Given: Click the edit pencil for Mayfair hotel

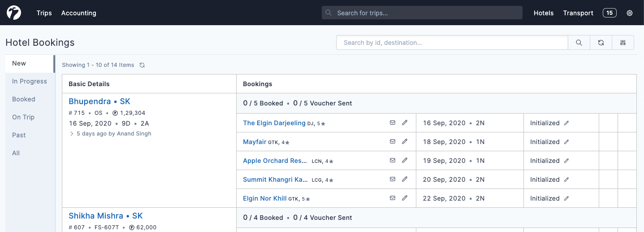Looking at the screenshot, I should pyautogui.click(x=405, y=142).
